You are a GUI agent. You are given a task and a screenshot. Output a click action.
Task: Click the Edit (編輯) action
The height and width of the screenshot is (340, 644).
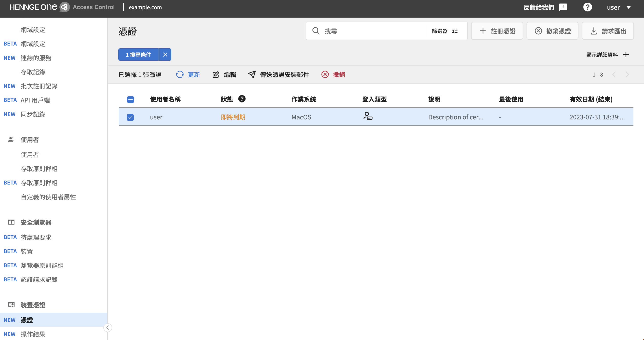coord(224,75)
